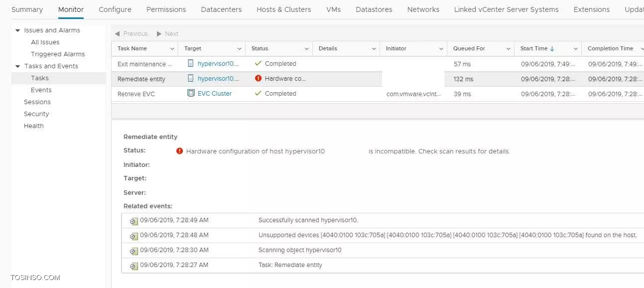Click the Tasks and Events label
Screen dimensions: 644x288
pos(51,66)
